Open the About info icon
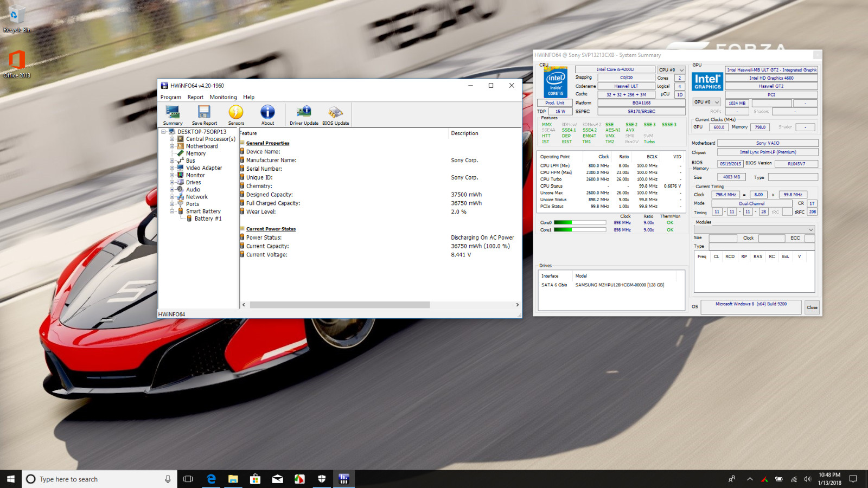 (267, 115)
